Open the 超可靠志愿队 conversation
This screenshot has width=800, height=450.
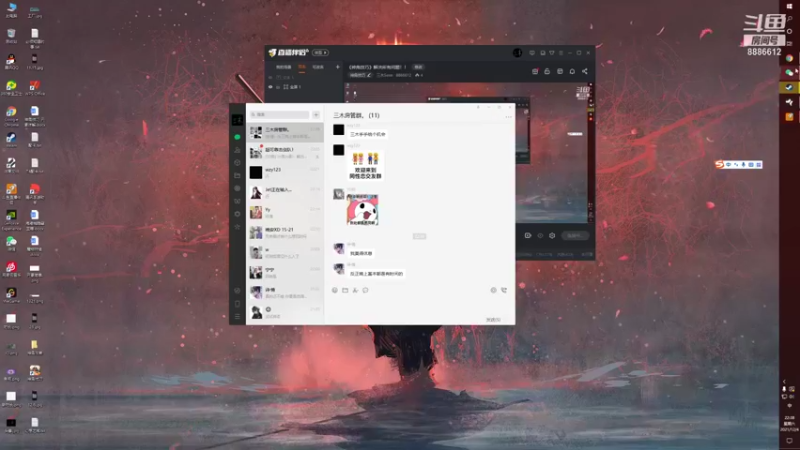coord(285,153)
